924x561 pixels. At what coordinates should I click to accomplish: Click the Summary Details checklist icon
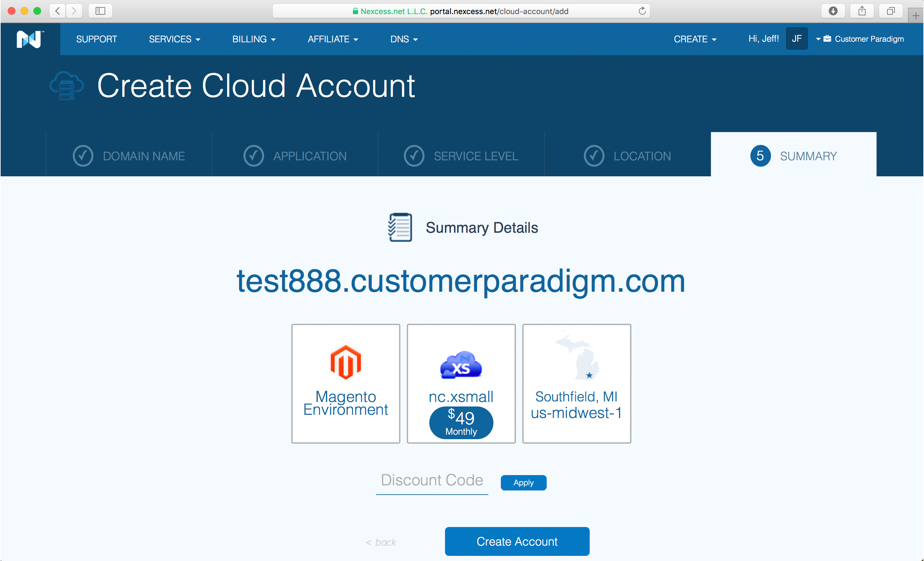click(400, 227)
